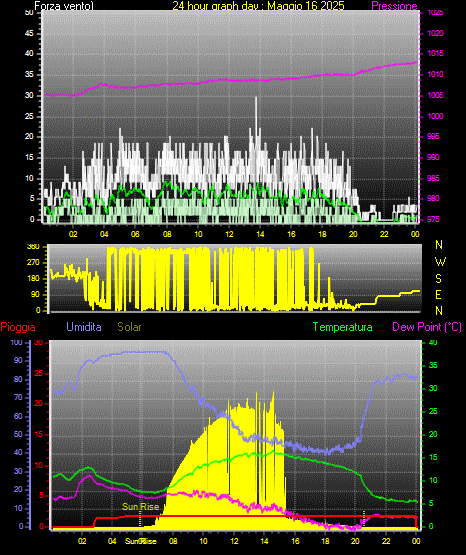Click the E compass direction label
Screen dimensions: 466x555
pos(438,295)
